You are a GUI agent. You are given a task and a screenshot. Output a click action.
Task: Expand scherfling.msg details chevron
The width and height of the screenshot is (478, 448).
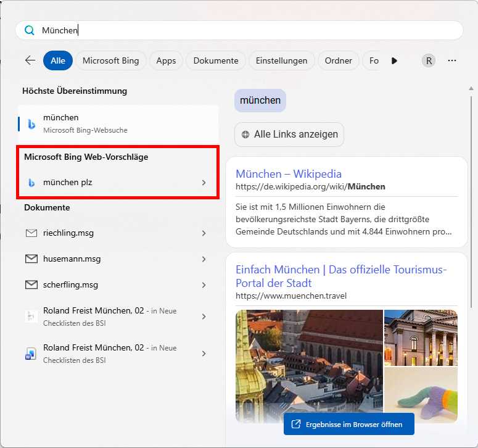(204, 285)
